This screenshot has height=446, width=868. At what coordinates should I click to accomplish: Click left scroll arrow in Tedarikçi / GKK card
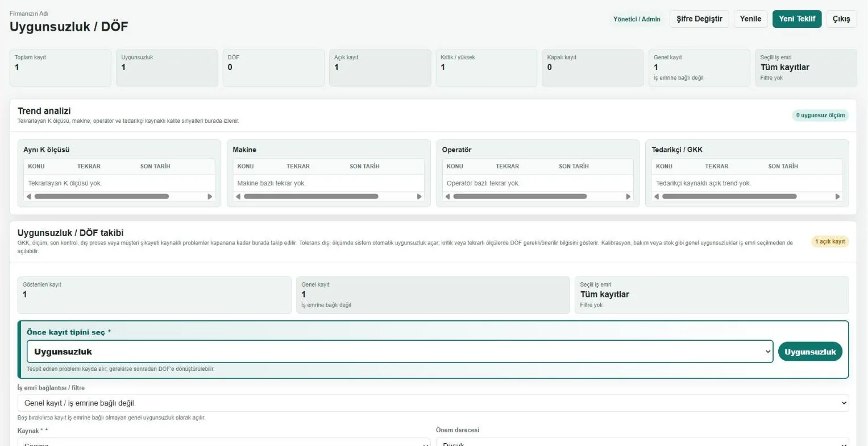point(657,197)
